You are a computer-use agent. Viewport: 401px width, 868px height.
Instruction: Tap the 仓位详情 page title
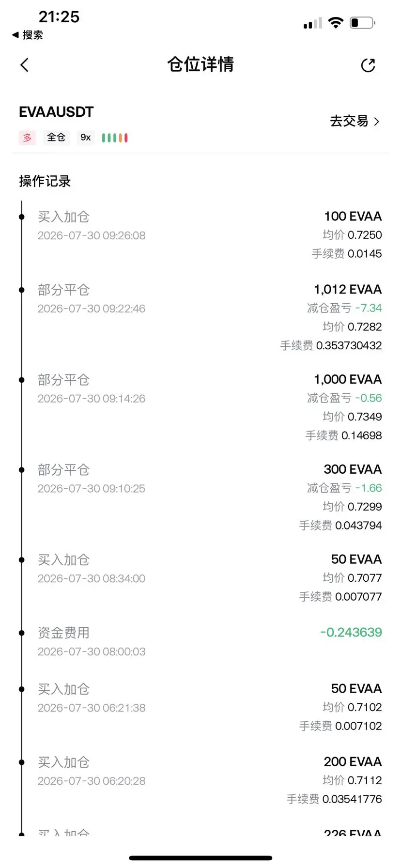(x=200, y=64)
